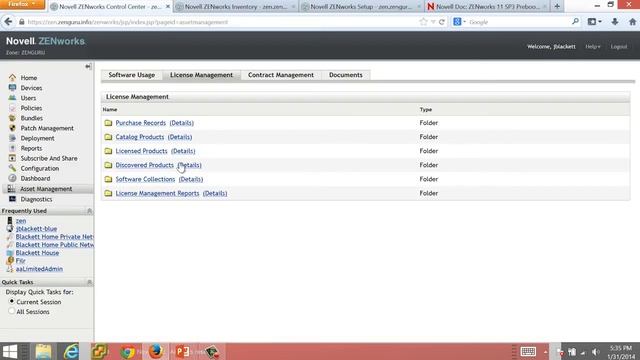Open Reports section
This screenshot has width=640, height=360.
point(31,148)
